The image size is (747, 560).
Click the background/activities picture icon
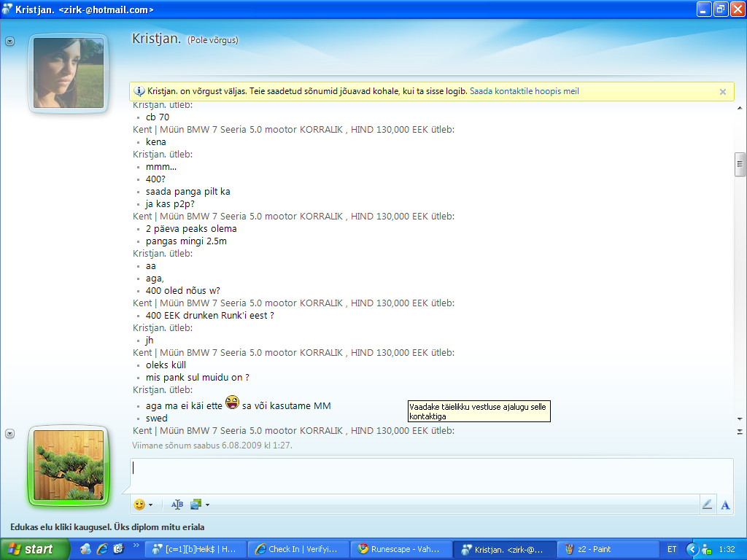pyautogui.click(x=196, y=504)
